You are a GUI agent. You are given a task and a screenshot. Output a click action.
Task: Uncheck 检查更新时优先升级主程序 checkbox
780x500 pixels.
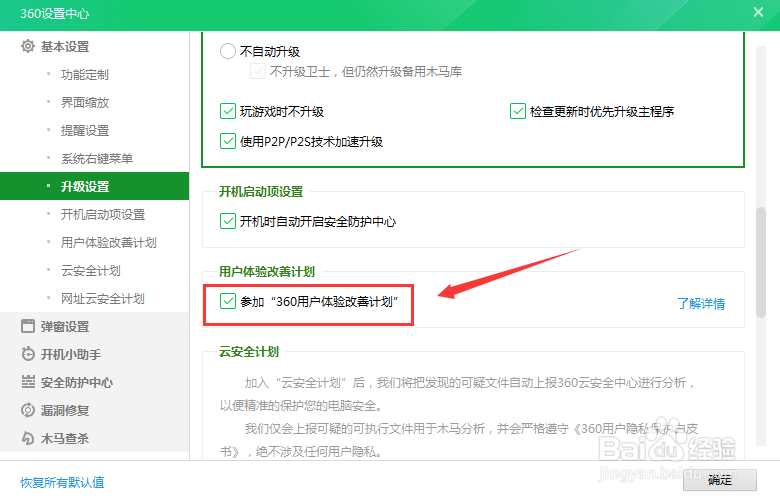518,111
